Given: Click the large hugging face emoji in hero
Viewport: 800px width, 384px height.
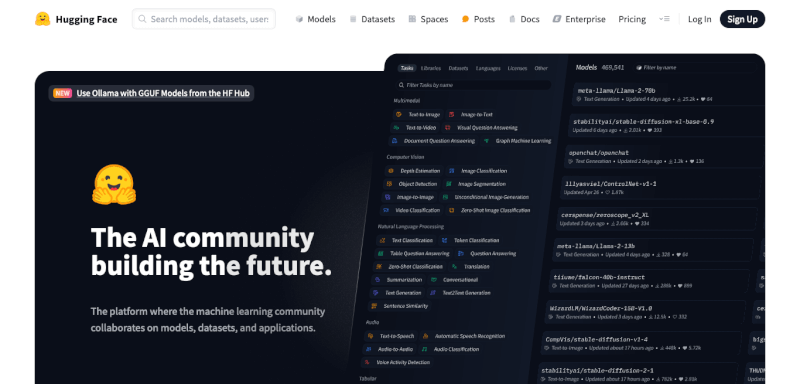Looking at the screenshot, I should tap(114, 184).
